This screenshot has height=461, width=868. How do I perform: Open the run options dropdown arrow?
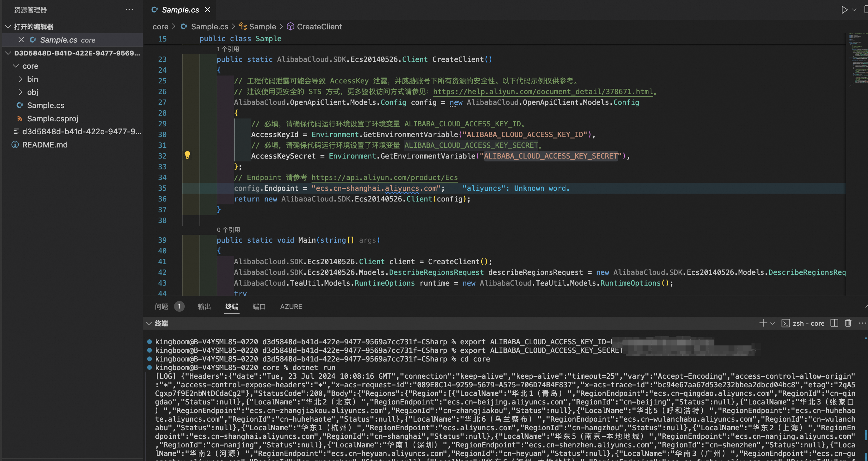(854, 10)
